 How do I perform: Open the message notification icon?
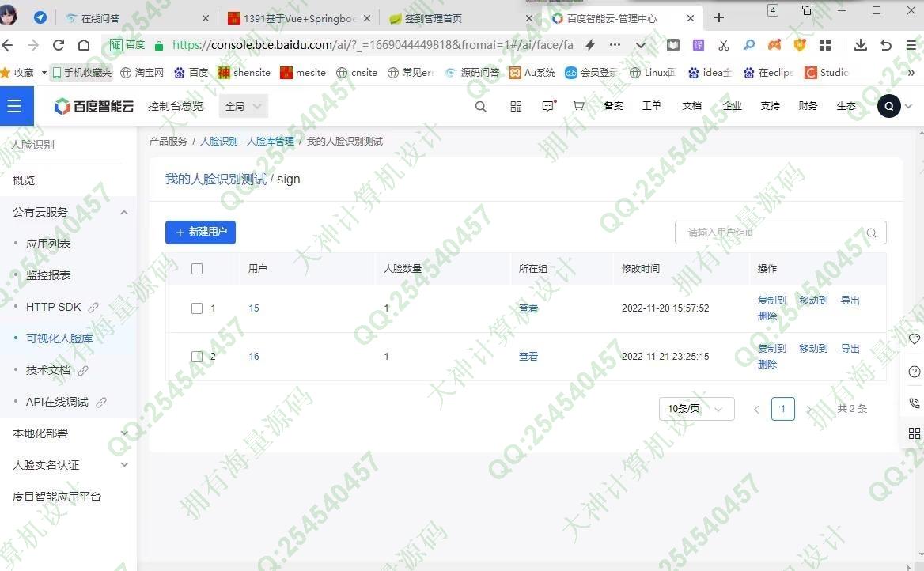click(x=549, y=106)
